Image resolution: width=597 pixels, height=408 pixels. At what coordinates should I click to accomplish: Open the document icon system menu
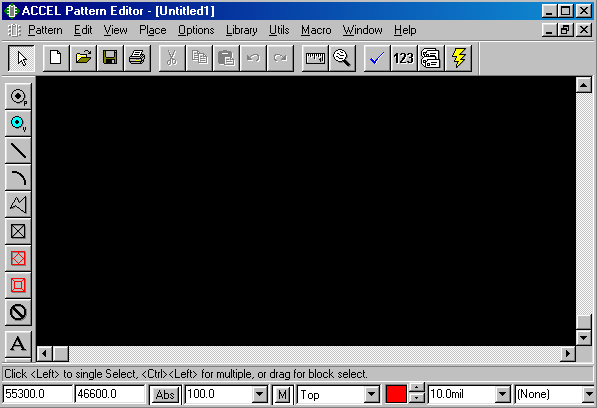[14, 30]
